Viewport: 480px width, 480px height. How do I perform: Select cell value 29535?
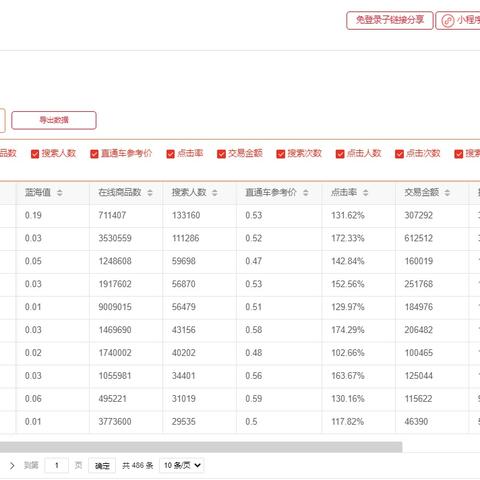tap(184, 422)
